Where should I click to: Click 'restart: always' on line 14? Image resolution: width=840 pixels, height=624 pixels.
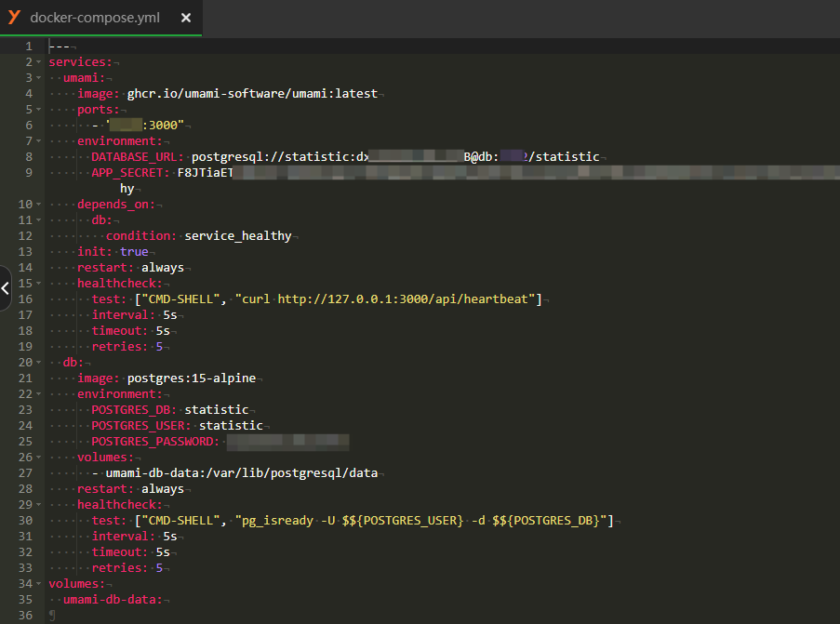tap(131, 267)
